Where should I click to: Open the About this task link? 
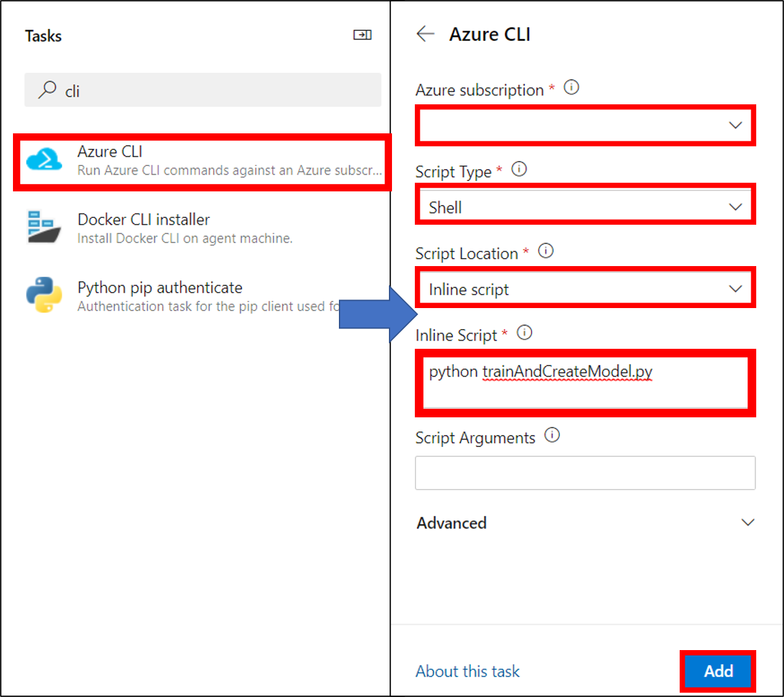click(x=467, y=671)
